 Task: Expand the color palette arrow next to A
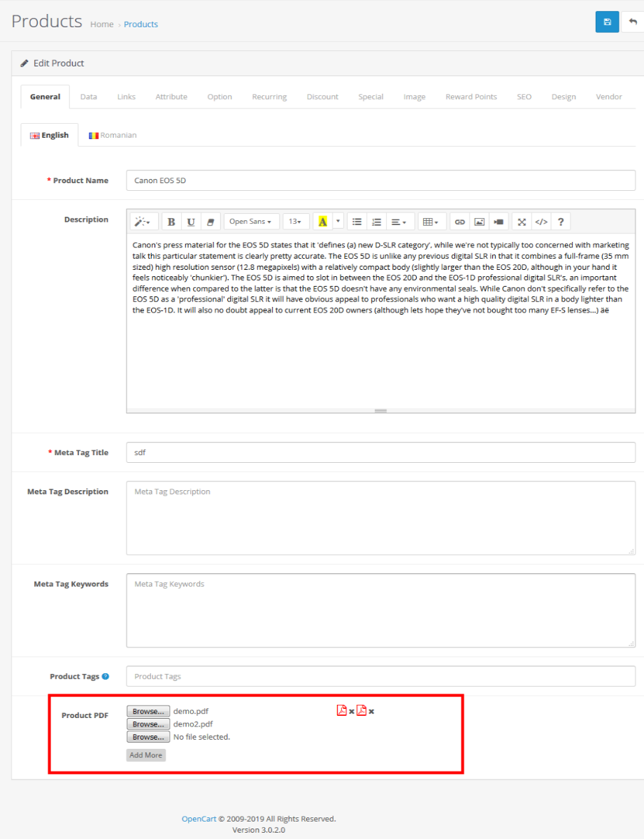(338, 222)
